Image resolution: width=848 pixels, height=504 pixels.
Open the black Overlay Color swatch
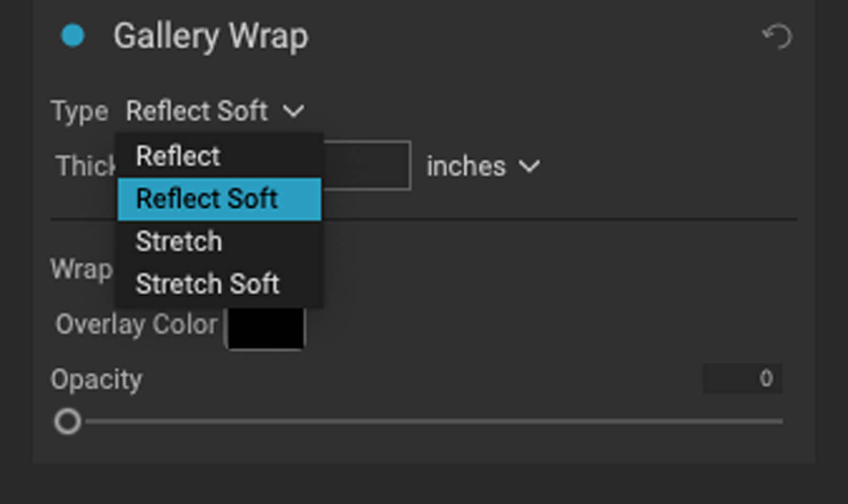tap(266, 328)
